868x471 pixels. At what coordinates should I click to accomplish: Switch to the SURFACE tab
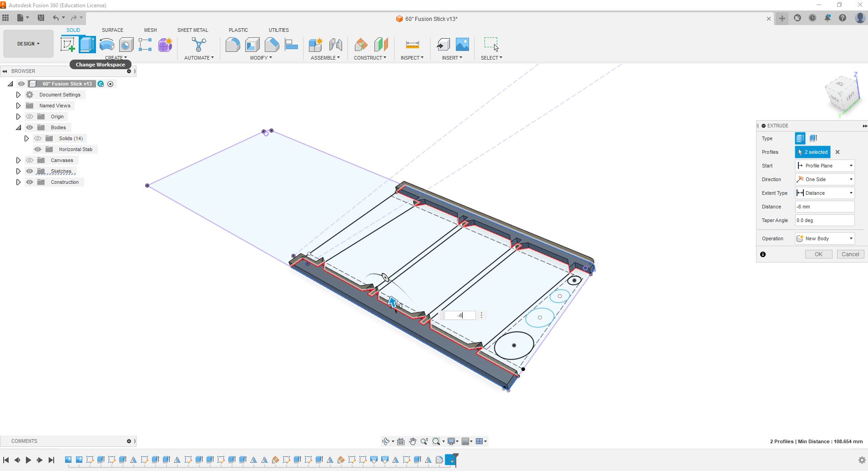112,30
